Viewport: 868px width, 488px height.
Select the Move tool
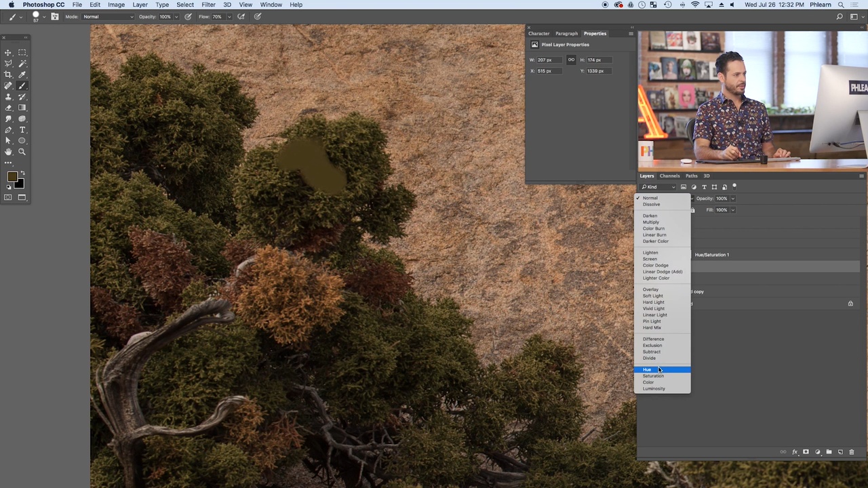pos(8,53)
